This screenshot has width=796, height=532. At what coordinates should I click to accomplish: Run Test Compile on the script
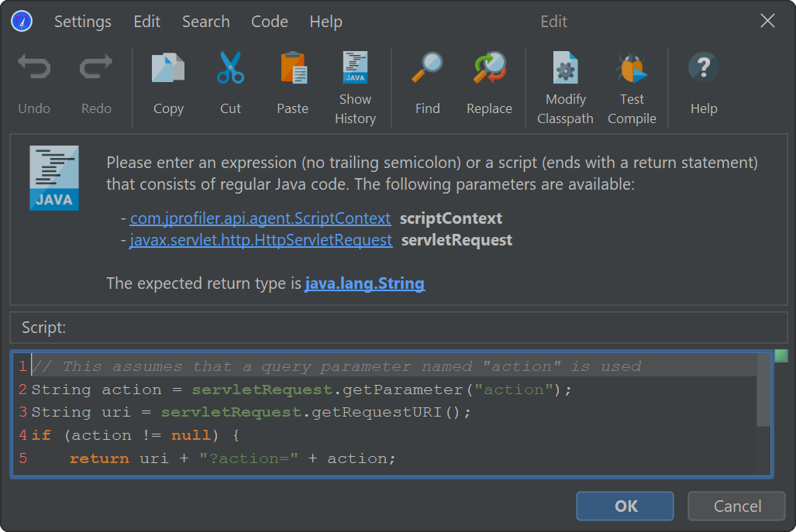click(632, 69)
